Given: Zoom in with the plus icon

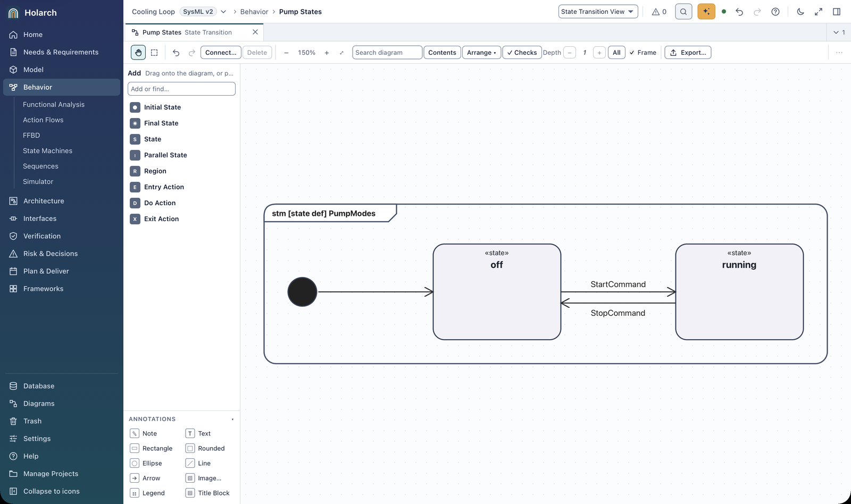Looking at the screenshot, I should pyautogui.click(x=327, y=53).
